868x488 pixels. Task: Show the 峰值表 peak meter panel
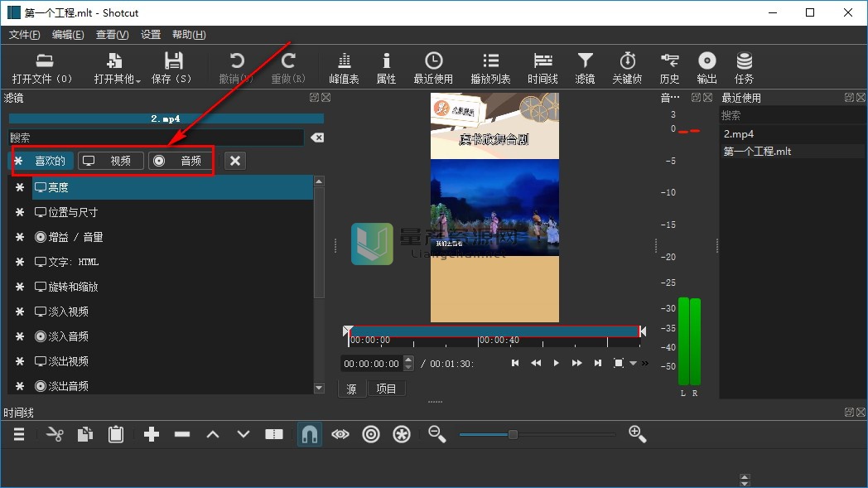(x=344, y=68)
